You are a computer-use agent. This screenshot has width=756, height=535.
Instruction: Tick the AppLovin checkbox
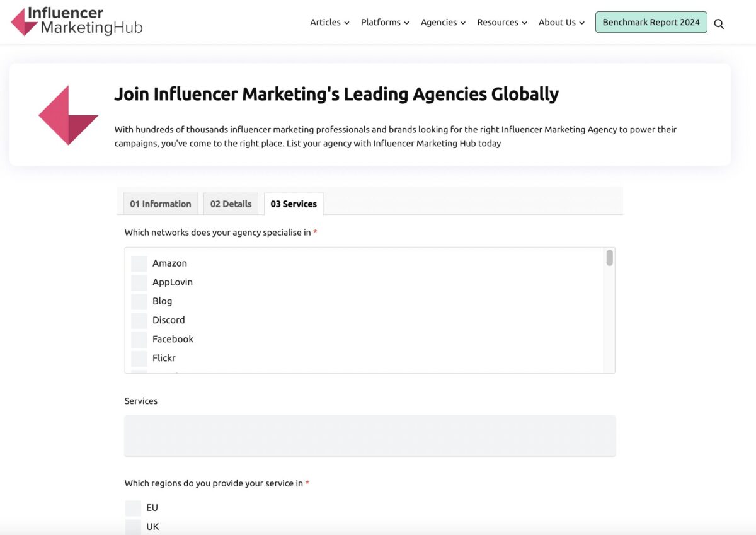[139, 282]
